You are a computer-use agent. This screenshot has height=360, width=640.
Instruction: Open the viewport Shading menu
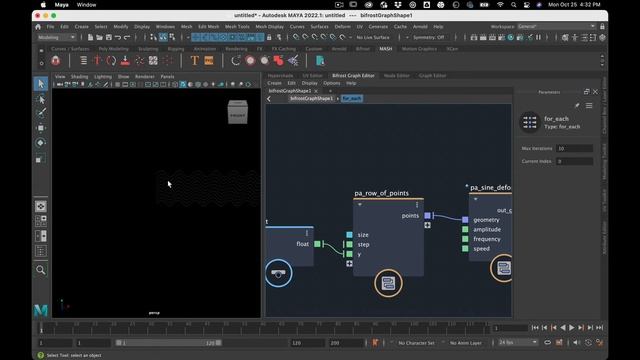pyautogui.click(x=79, y=76)
